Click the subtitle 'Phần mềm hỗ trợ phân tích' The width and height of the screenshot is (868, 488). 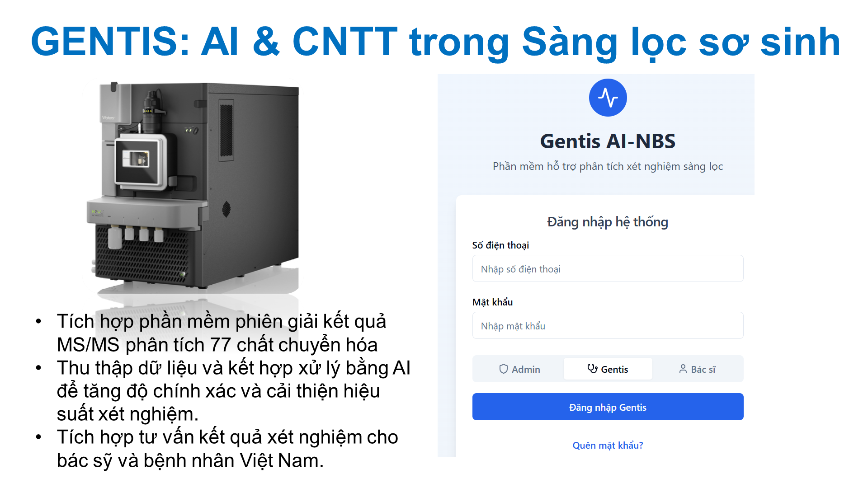(x=608, y=166)
